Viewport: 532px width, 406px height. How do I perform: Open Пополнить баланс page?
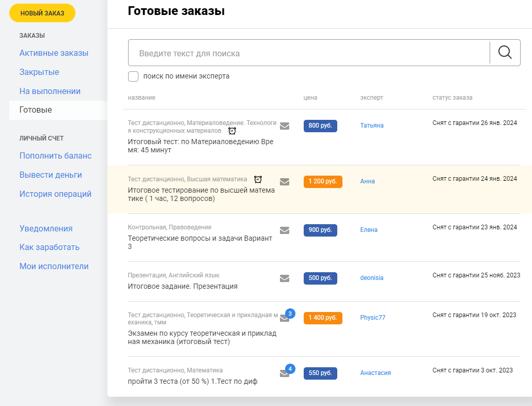pyautogui.click(x=56, y=155)
